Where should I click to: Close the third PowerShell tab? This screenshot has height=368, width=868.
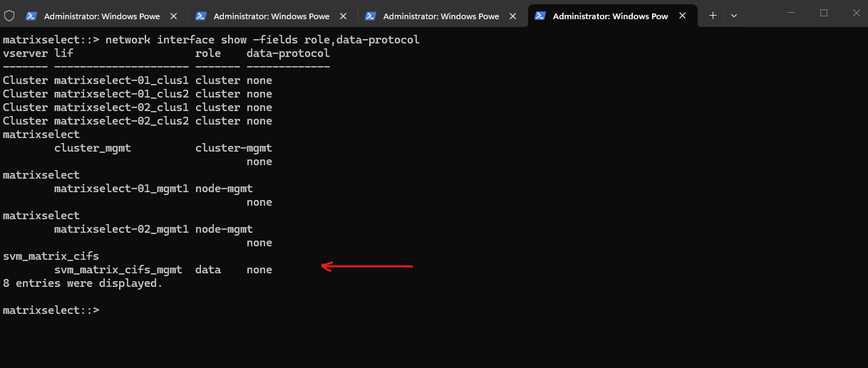click(513, 16)
